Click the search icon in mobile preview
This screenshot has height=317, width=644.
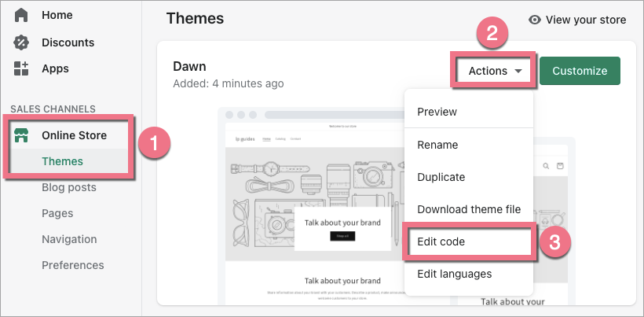pos(546,166)
